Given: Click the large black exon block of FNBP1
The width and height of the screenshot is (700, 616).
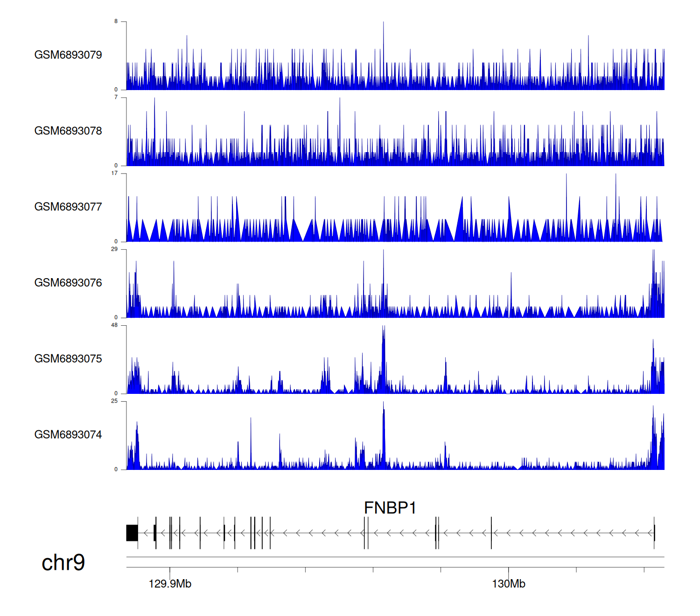Looking at the screenshot, I should click(132, 533).
